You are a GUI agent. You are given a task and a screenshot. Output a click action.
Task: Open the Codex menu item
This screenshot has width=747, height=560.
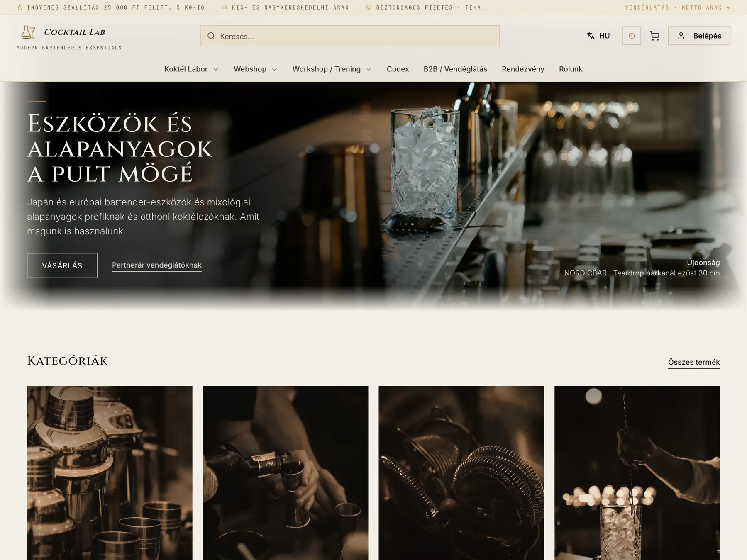point(398,69)
